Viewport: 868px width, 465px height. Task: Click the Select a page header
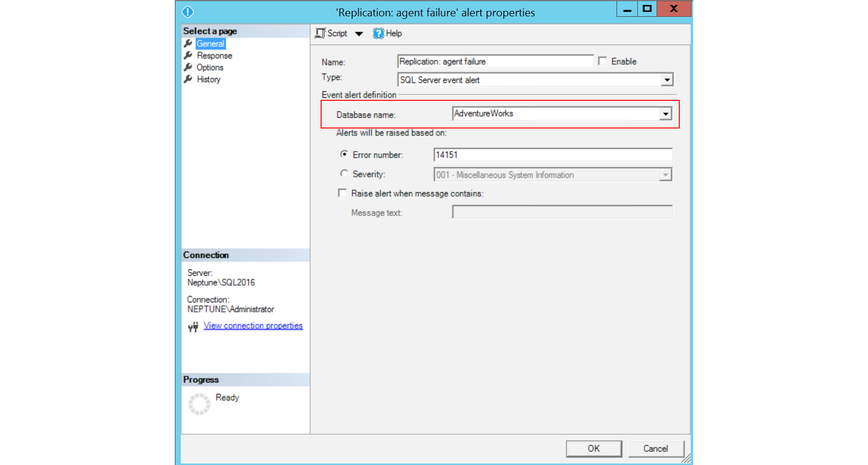coord(246,31)
